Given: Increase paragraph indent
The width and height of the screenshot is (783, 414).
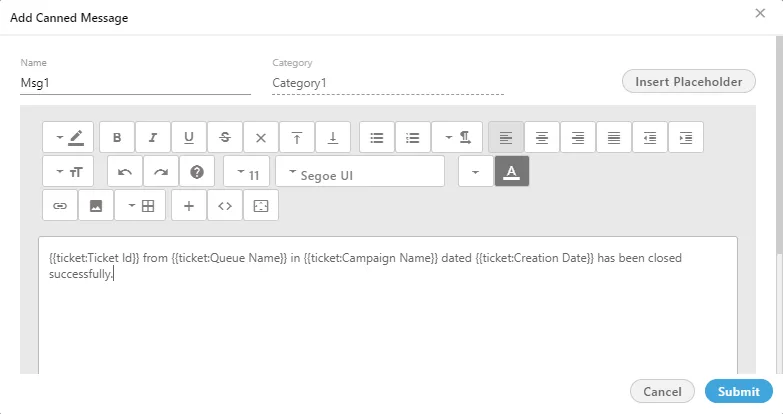Looking at the screenshot, I should (x=686, y=137).
